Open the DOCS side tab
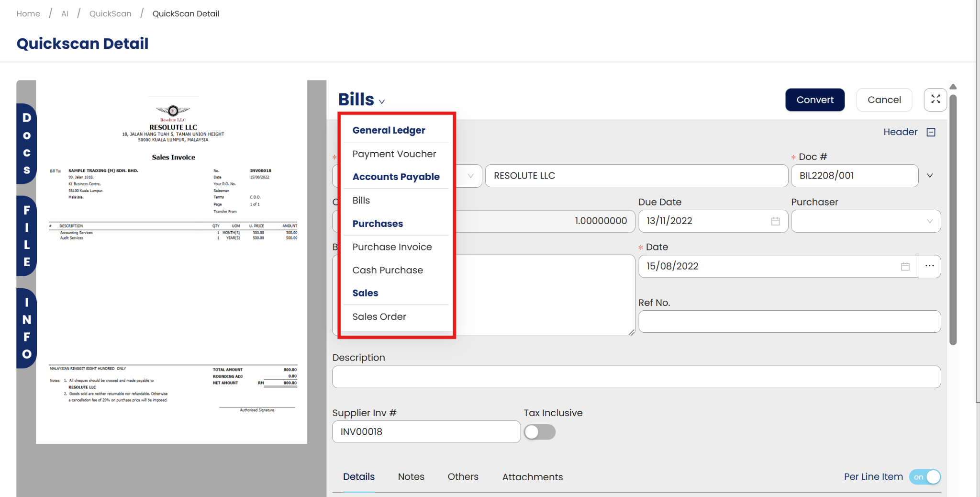 coord(27,144)
